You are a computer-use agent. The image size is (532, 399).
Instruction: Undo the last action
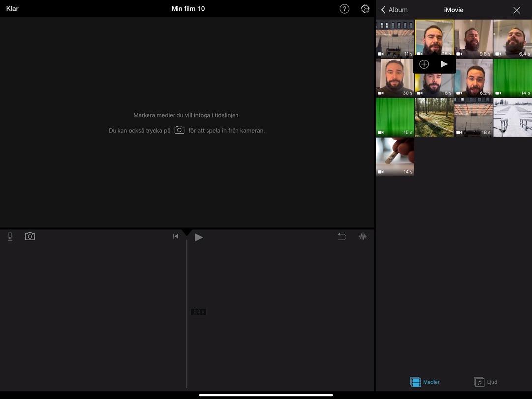[x=342, y=236]
